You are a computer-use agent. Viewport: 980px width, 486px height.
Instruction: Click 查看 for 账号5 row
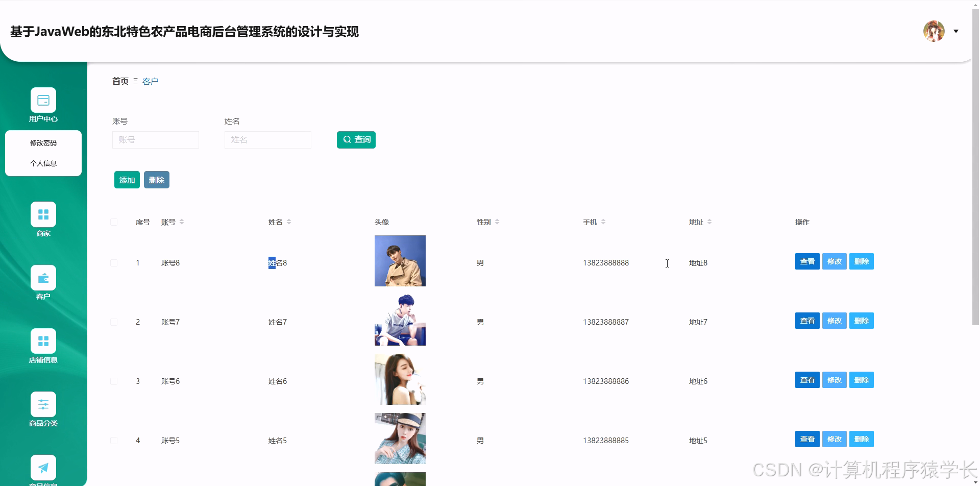coord(807,439)
